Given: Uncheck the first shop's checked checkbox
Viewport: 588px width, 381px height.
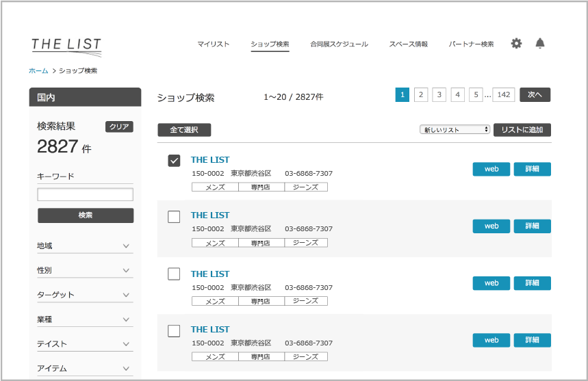Looking at the screenshot, I should pos(174,161).
